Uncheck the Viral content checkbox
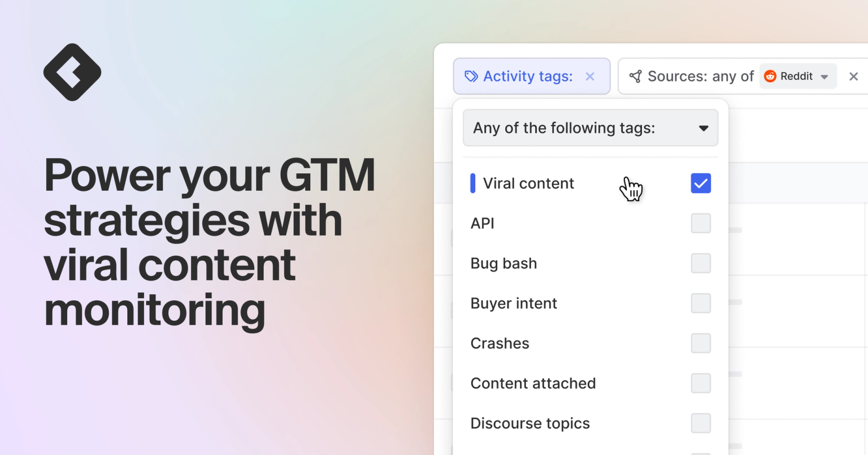 700,183
